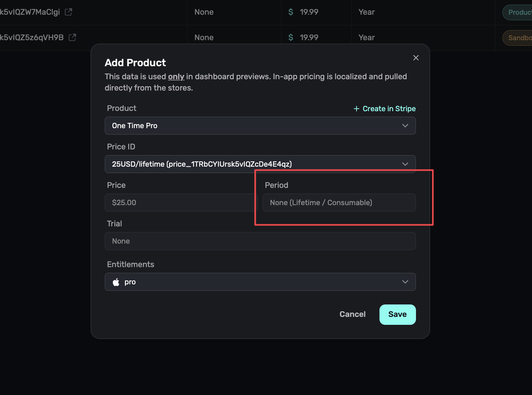Click the Price field showing $25.00
The height and width of the screenshot is (395, 532).
pyautogui.click(x=181, y=203)
